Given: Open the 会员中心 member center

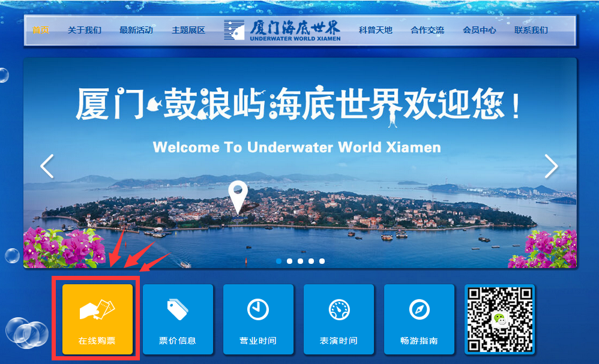Looking at the screenshot, I should 480,30.
